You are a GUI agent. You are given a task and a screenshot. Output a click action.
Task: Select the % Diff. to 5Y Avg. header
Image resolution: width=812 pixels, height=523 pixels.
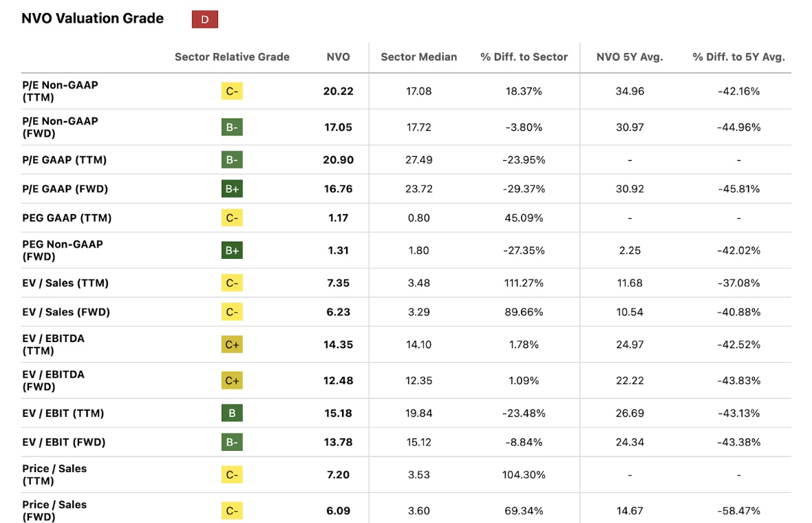[738, 57]
